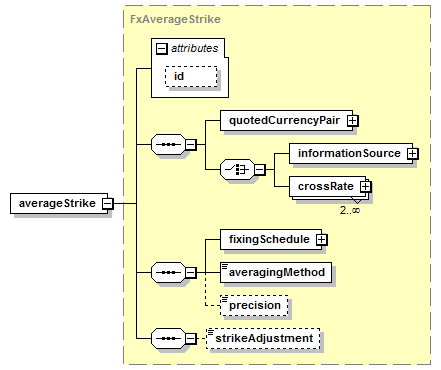Expand the fixingSchedule element
Viewport: 441px width, 370px height.
tap(321, 239)
